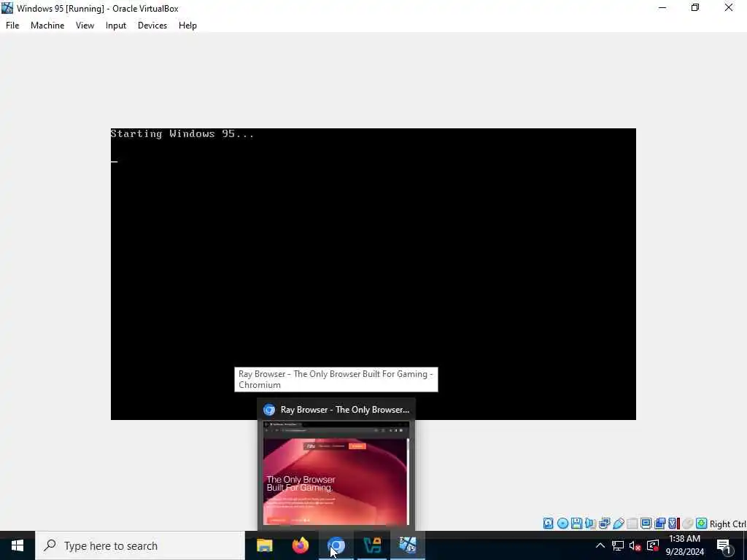
Task: Click the network adapters status icon
Action: 605,524
